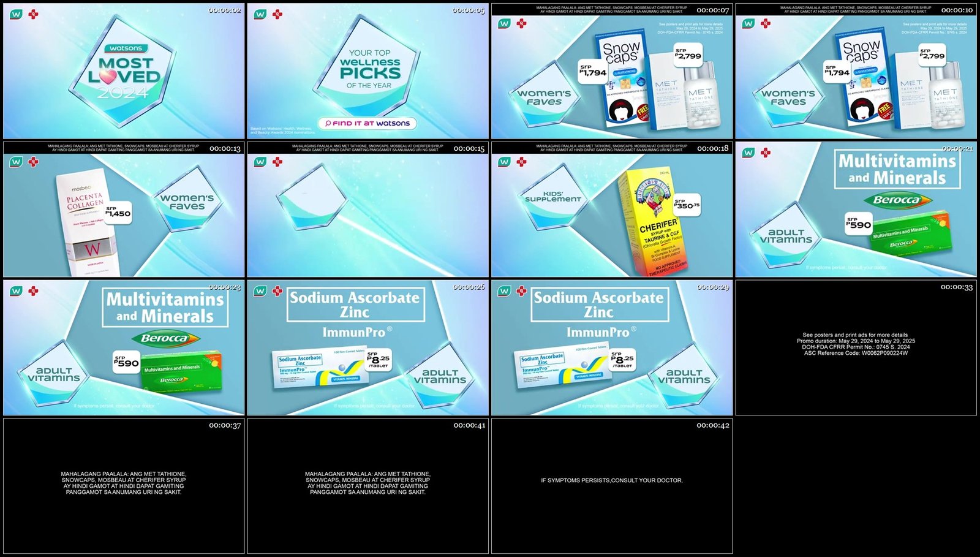
Task: Click the 'adult vitamins' hexagon at 00:00:26
Action: click(x=440, y=375)
